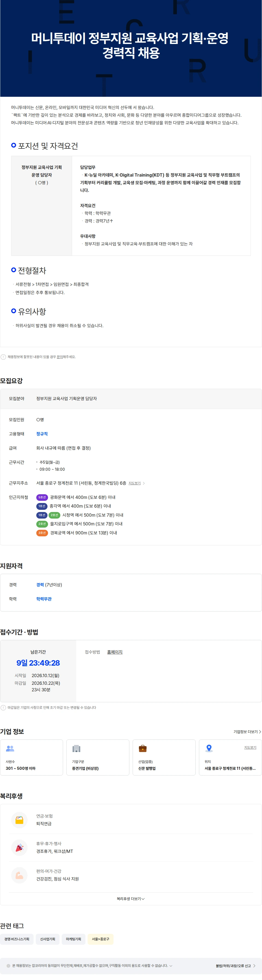Select the 마케팅기획 tag
This screenshot has height=980, width=262.
pos(73,939)
